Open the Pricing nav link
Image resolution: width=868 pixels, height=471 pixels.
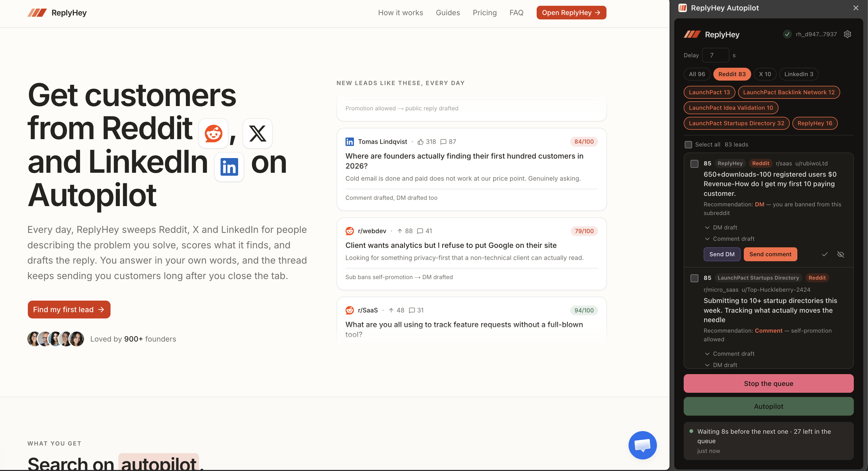pos(485,13)
